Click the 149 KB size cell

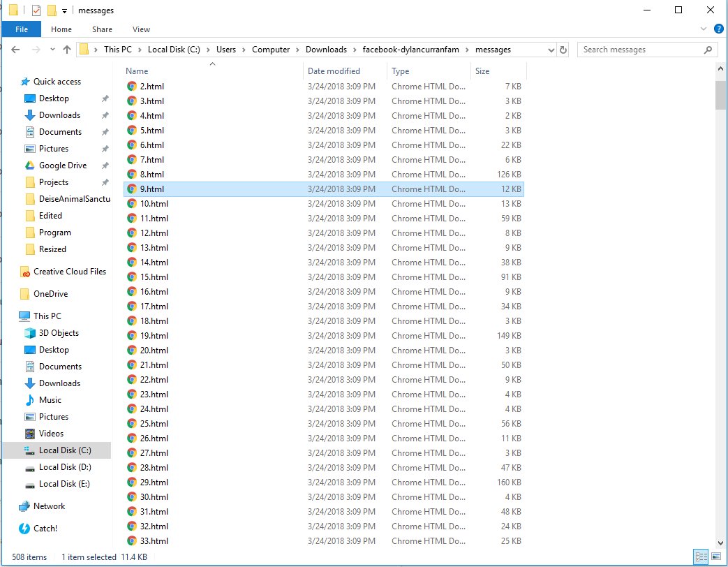click(x=509, y=336)
